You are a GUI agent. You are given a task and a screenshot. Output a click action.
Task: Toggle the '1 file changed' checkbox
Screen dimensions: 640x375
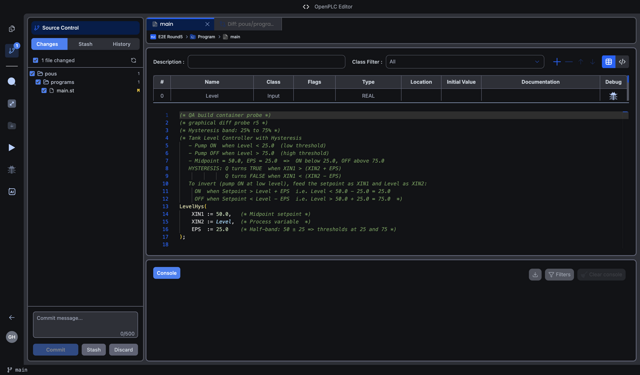click(x=36, y=60)
